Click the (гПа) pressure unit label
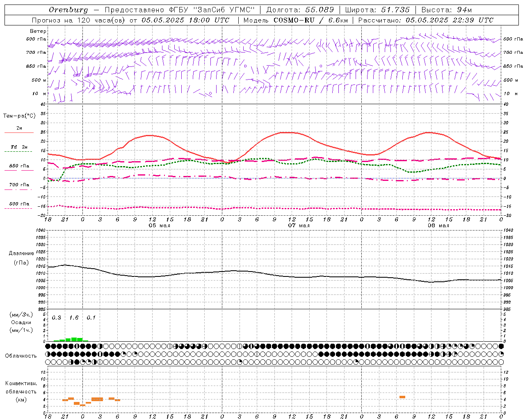This screenshot has height=420, width=525. coord(21,263)
